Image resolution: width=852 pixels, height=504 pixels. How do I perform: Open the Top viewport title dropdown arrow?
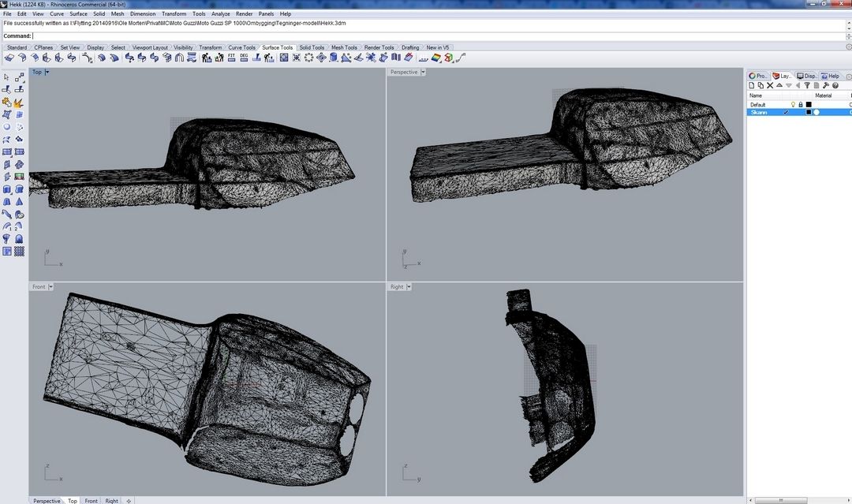[47, 72]
